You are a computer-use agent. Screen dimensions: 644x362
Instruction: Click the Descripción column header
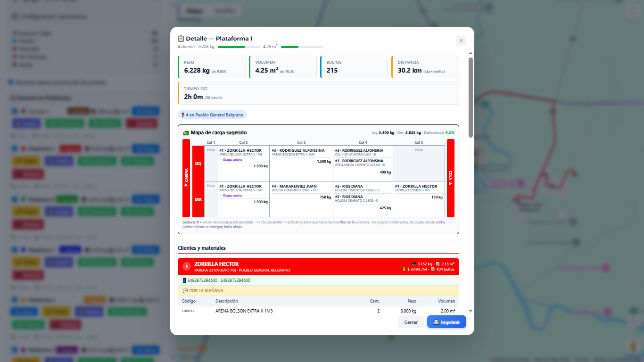click(x=227, y=301)
